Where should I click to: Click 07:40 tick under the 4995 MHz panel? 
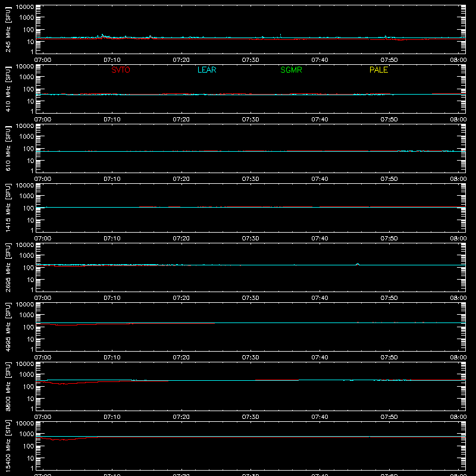[320, 358]
